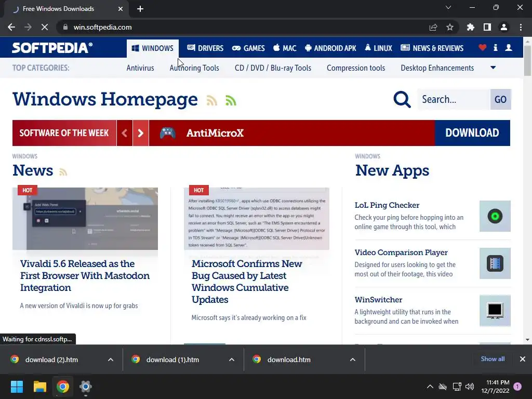Go to previous software of the week
The height and width of the screenshot is (399, 532).
coord(125,133)
